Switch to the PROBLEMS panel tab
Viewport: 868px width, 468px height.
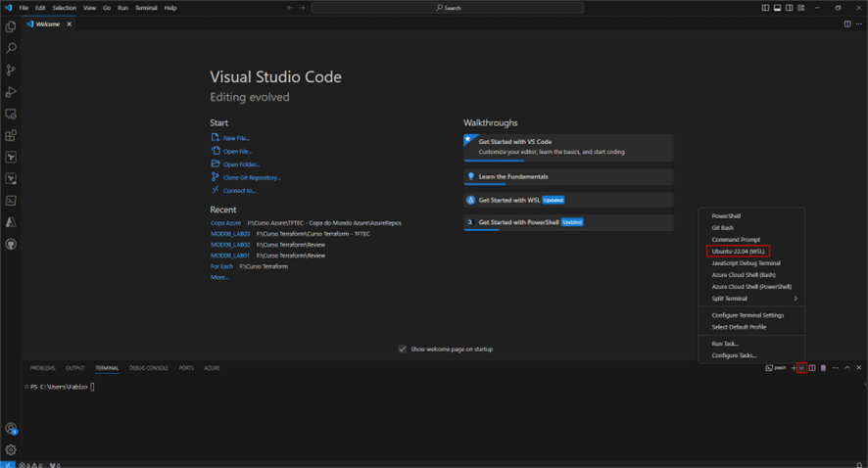pos(43,368)
